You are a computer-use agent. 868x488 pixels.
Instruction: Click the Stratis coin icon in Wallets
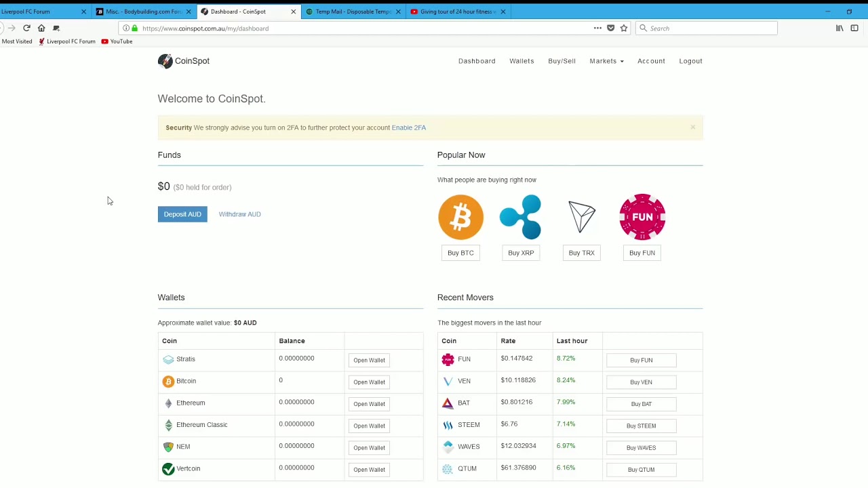[168, 359]
